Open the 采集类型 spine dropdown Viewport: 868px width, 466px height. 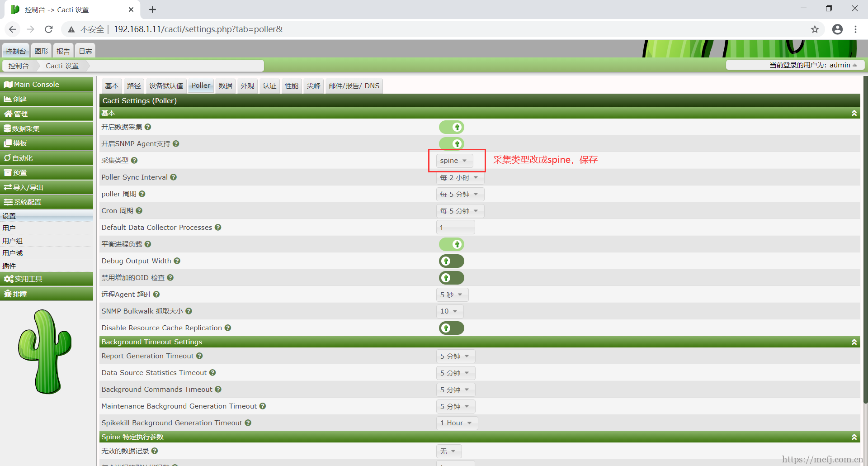click(x=454, y=161)
